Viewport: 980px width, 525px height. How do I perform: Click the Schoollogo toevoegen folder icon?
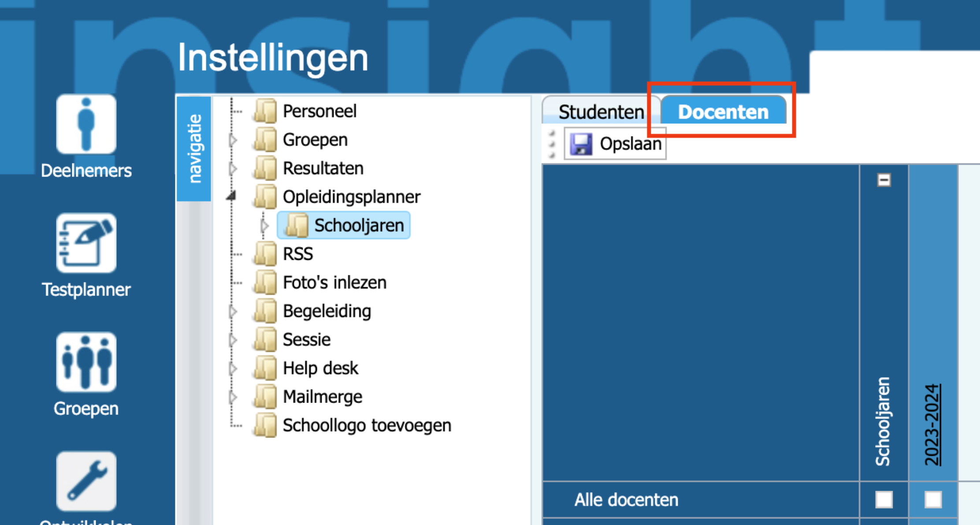tap(266, 425)
